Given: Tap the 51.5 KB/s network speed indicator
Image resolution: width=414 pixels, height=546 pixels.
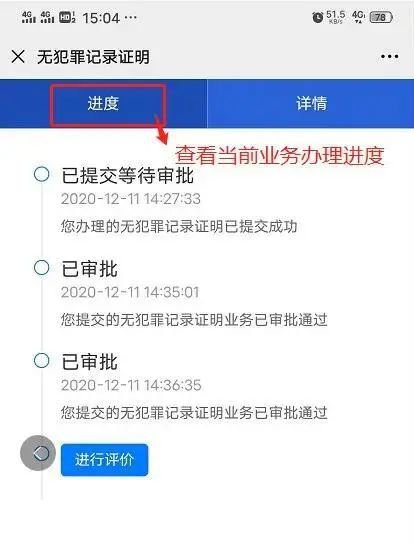Looking at the screenshot, I should pyautogui.click(x=336, y=17).
